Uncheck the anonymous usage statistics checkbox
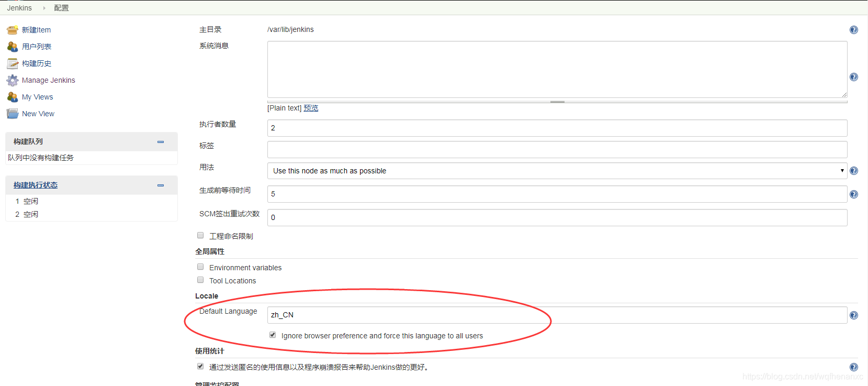This screenshot has width=868, height=386. tap(200, 367)
